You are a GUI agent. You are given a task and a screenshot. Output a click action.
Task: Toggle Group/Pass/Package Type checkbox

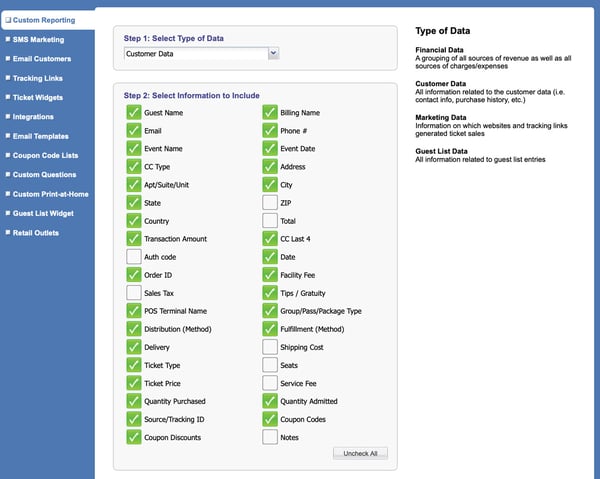pos(270,311)
